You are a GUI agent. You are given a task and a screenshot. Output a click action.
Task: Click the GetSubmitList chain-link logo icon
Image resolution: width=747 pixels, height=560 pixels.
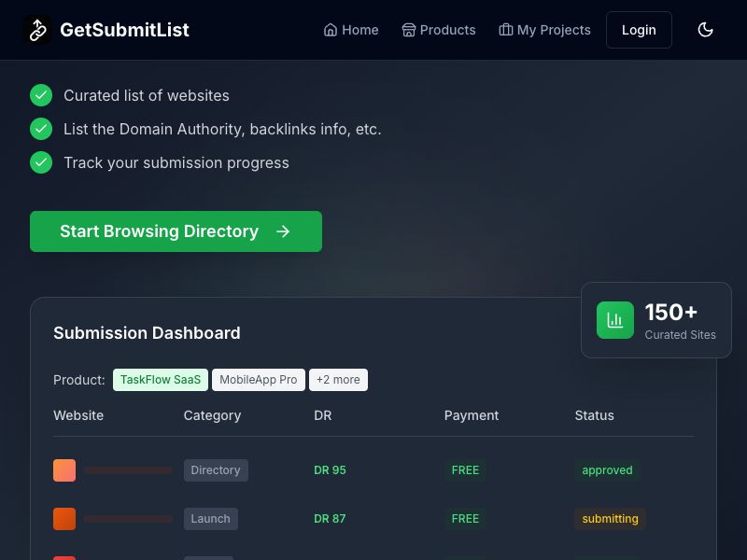click(37, 30)
